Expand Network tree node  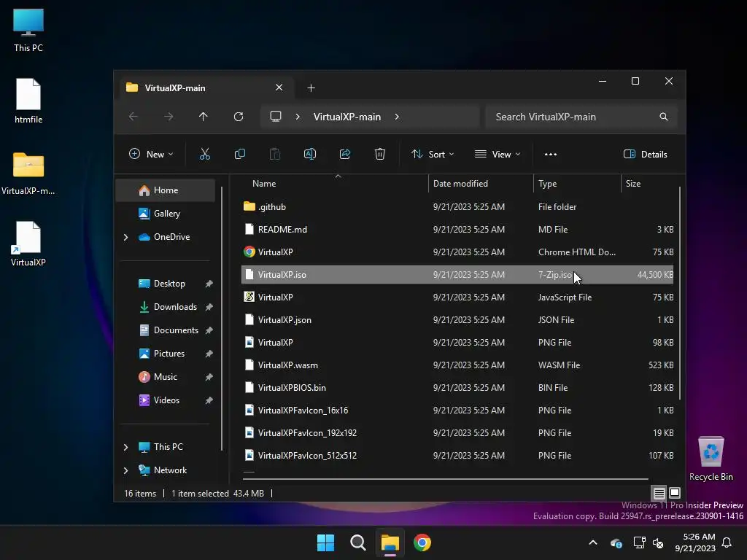(125, 470)
